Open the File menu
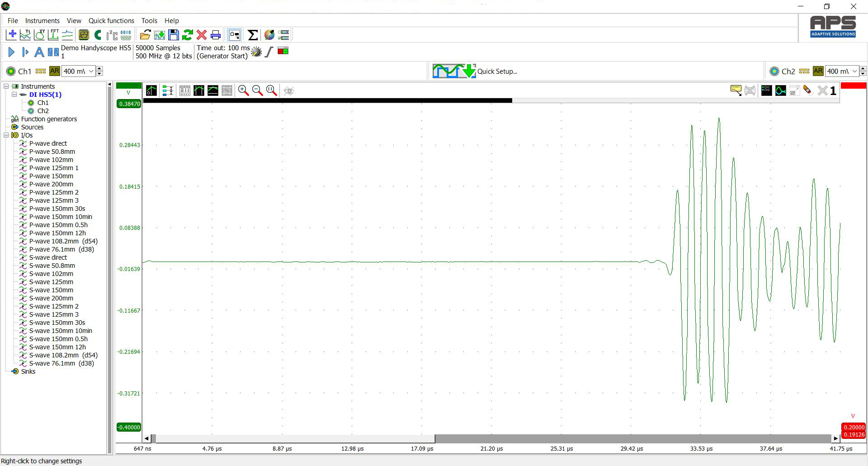Screen dimensions: 868x466 click(13, 21)
